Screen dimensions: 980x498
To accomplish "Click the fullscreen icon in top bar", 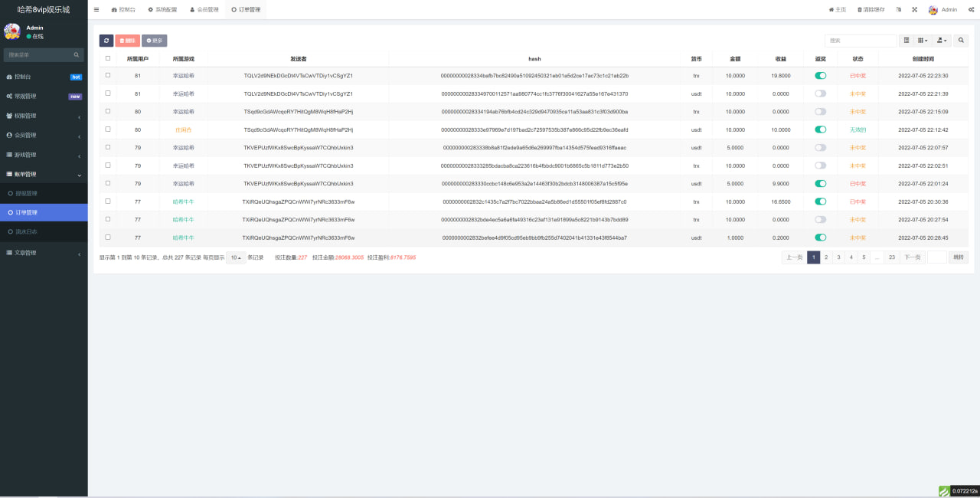I will [914, 10].
